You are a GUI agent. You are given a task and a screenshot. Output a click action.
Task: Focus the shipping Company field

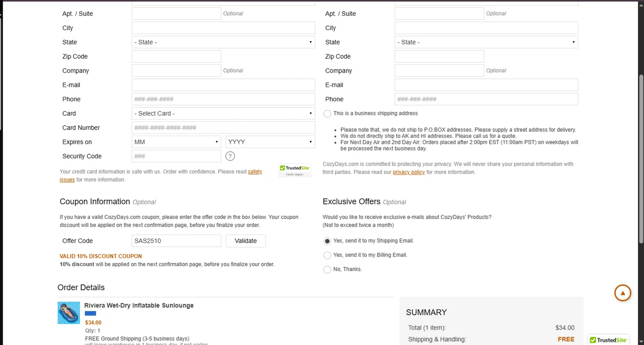point(439,70)
